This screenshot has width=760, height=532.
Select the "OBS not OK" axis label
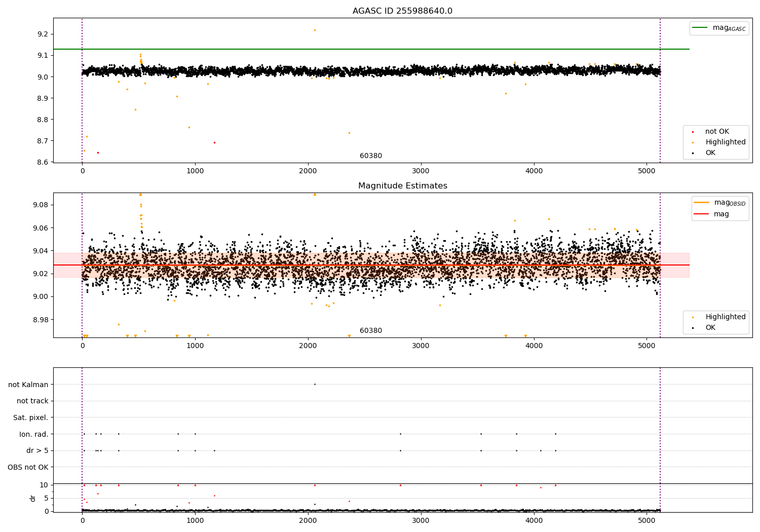coord(28,467)
